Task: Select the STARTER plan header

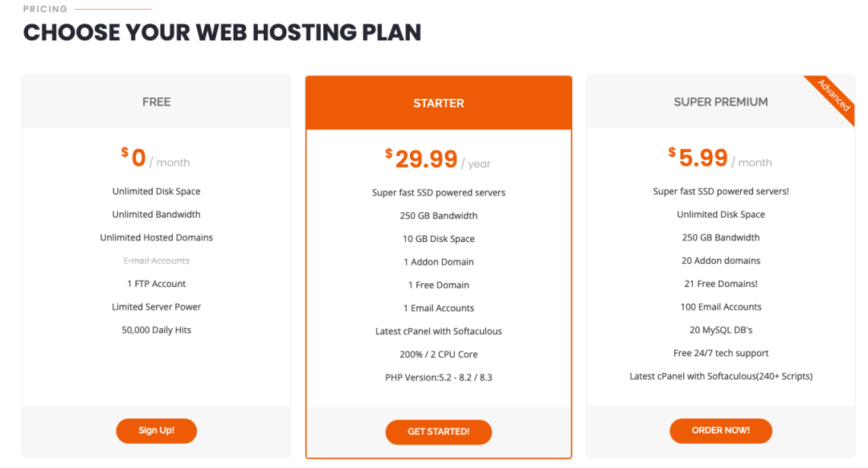Action: pyautogui.click(x=439, y=103)
